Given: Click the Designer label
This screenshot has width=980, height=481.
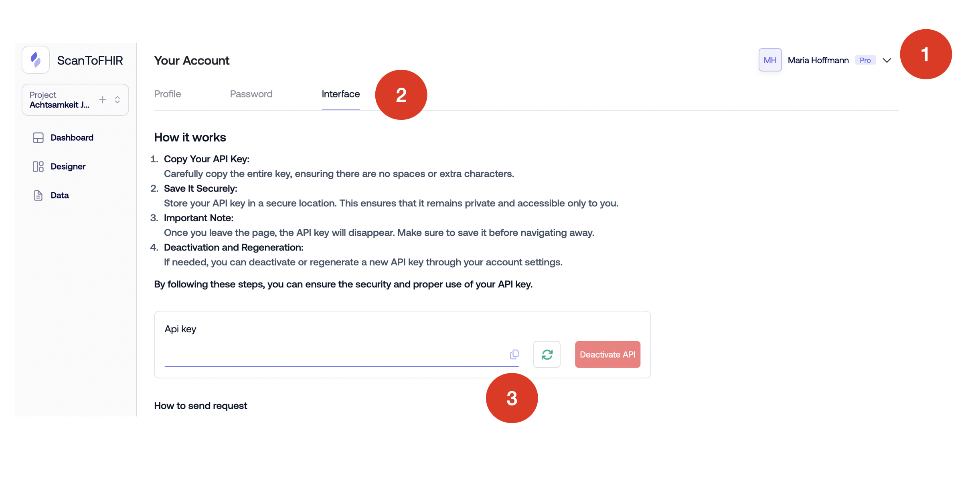Looking at the screenshot, I should [x=68, y=166].
